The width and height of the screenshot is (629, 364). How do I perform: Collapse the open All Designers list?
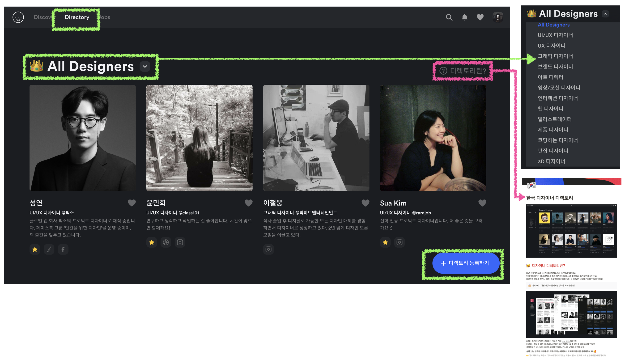tap(605, 14)
